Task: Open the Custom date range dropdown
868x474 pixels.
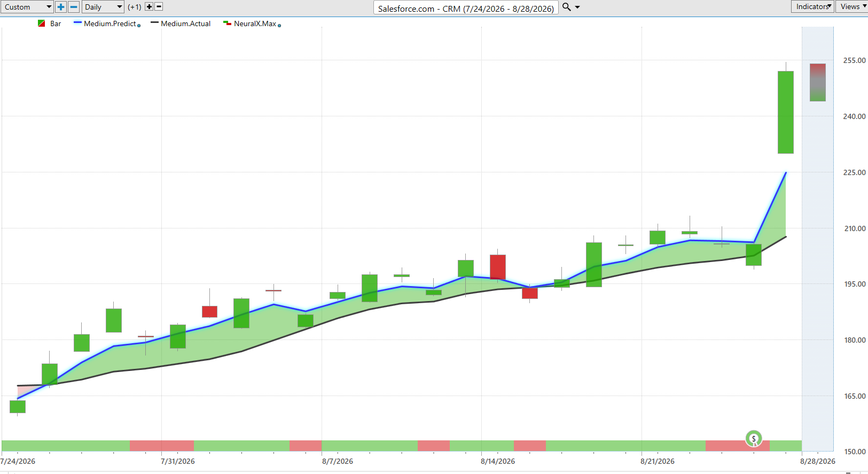Action: (27, 7)
